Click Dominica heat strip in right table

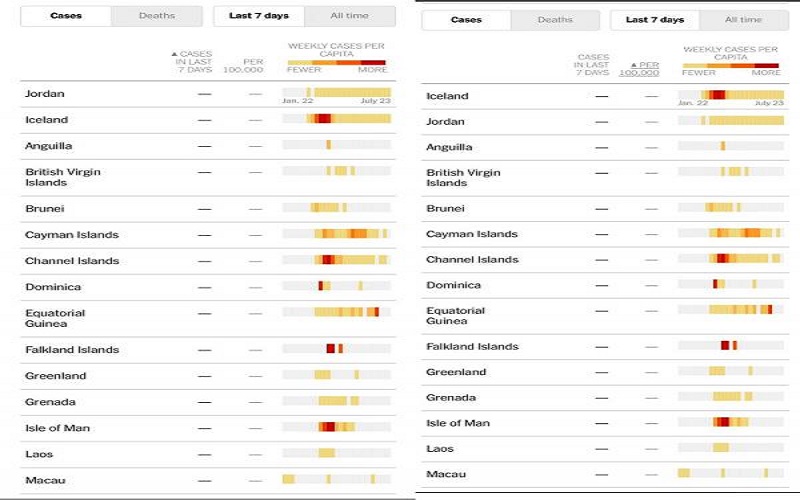[731, 284]
